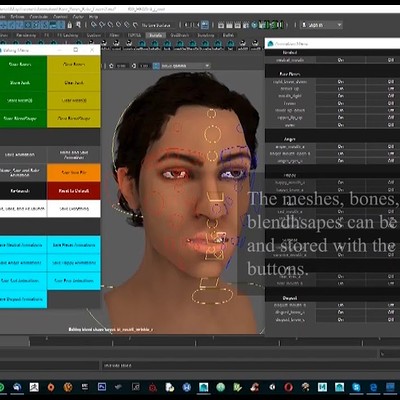The width and height of the screenshot is (400, 400).
Task: Open the Constrain menu
Action: point(39,17)
